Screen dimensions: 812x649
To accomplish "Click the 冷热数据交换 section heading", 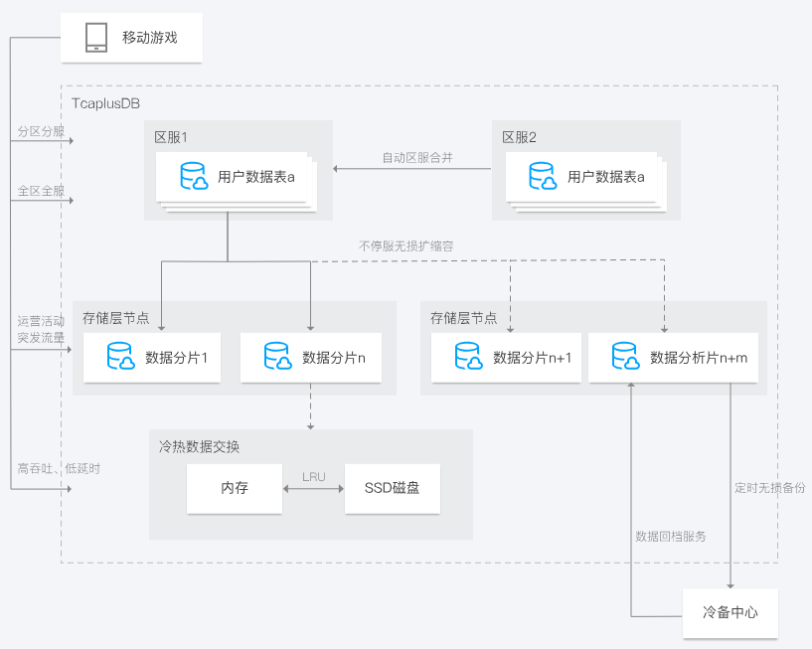I will [199, 446].
